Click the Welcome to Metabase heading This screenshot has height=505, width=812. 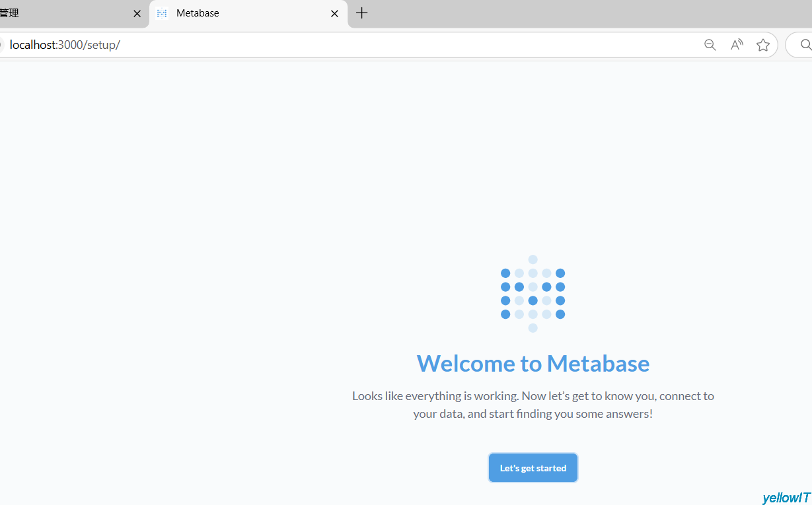click(x=533, y=364)
